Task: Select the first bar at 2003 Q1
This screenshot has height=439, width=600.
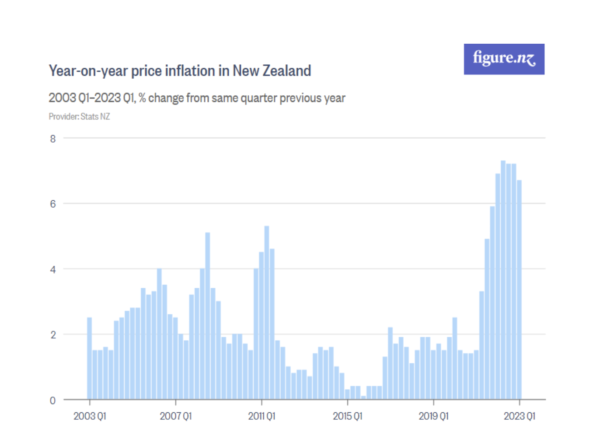Action: click(90, 358)
